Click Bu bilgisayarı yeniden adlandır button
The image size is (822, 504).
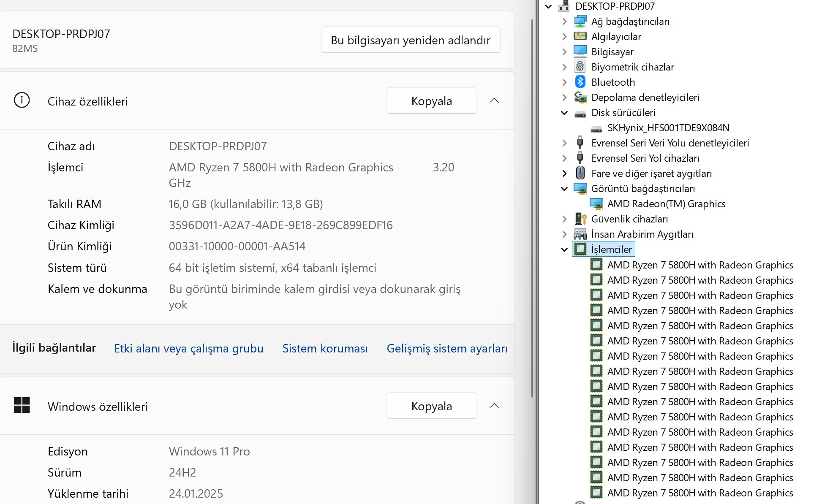pyautogui.click(x=411, y=40)
